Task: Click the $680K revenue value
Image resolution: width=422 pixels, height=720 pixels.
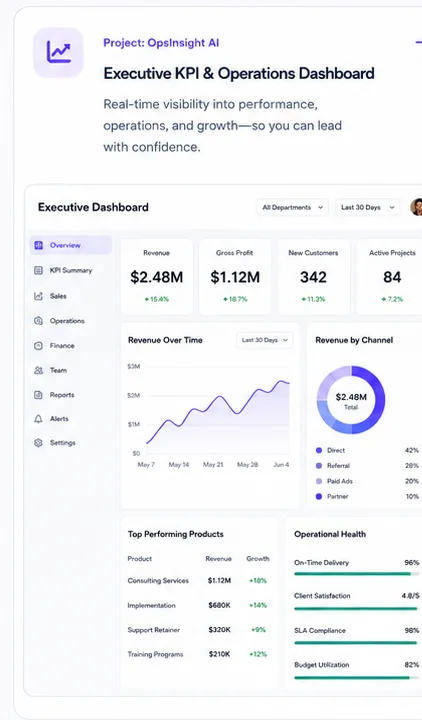Action: (219, 606)
